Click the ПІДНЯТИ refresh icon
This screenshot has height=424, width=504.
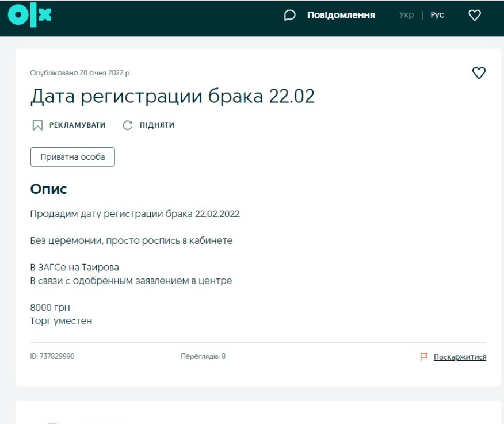coord(128,125)
